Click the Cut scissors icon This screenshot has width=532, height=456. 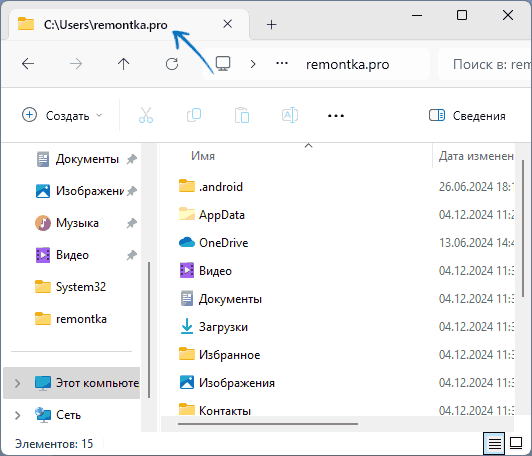tap(146, 115)
